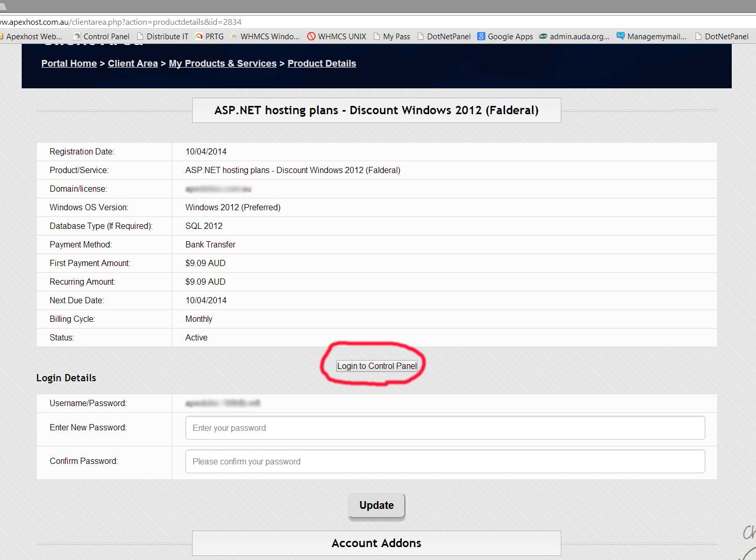Open the Google Apps bookmark
756x560 pixels.
(505, 37)
